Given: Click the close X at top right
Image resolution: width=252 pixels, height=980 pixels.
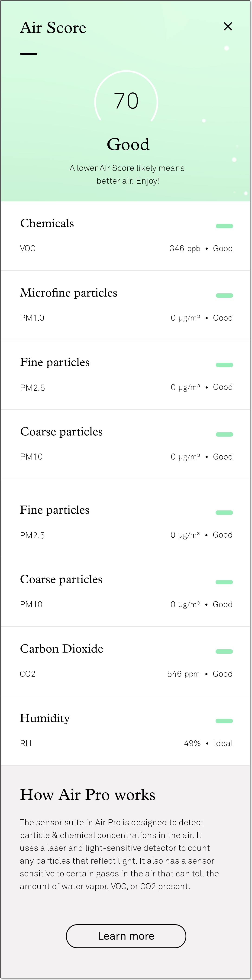Looking at the screenshot, I should 228,27.
